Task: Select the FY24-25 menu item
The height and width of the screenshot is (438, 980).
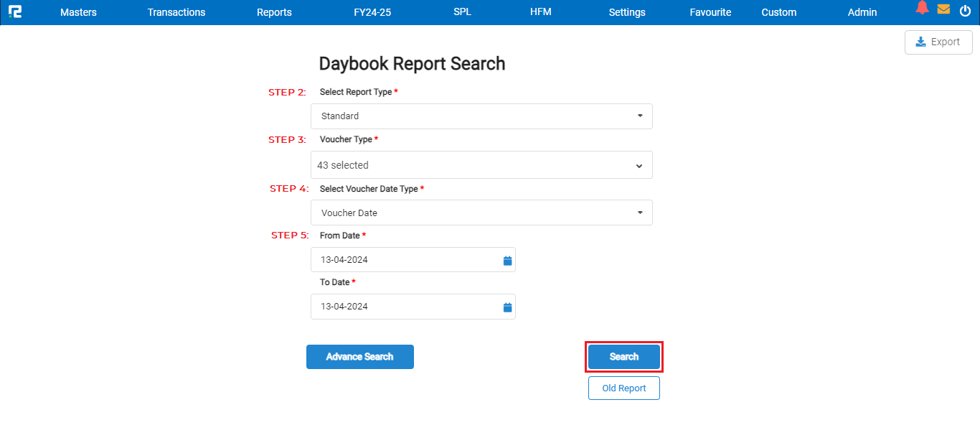Action: (372, 12)
